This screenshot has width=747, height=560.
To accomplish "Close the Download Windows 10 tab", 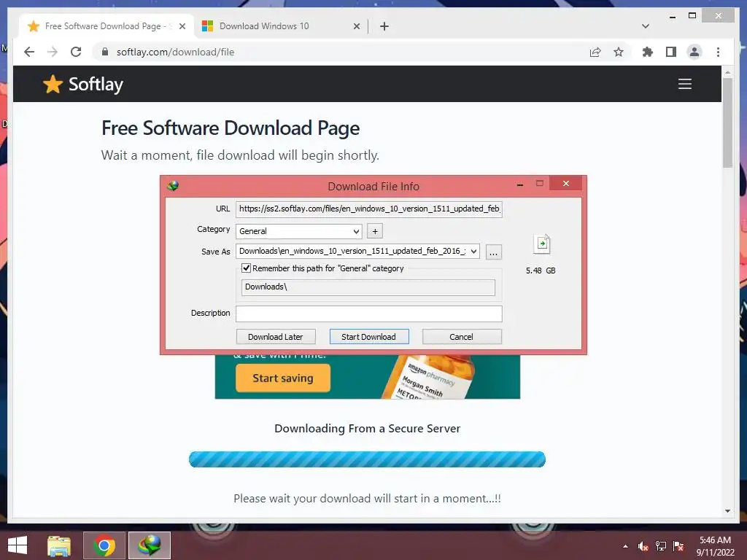I will coord(357,26).
